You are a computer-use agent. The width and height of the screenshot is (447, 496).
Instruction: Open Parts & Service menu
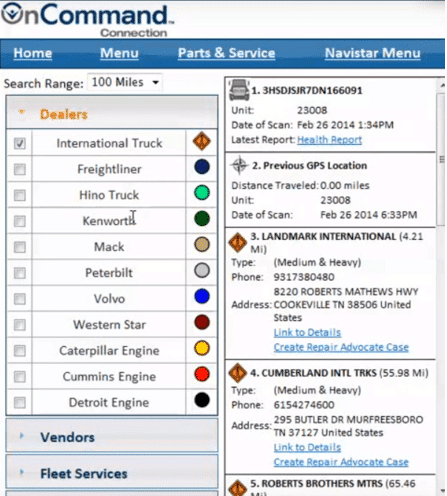point(227,53)
